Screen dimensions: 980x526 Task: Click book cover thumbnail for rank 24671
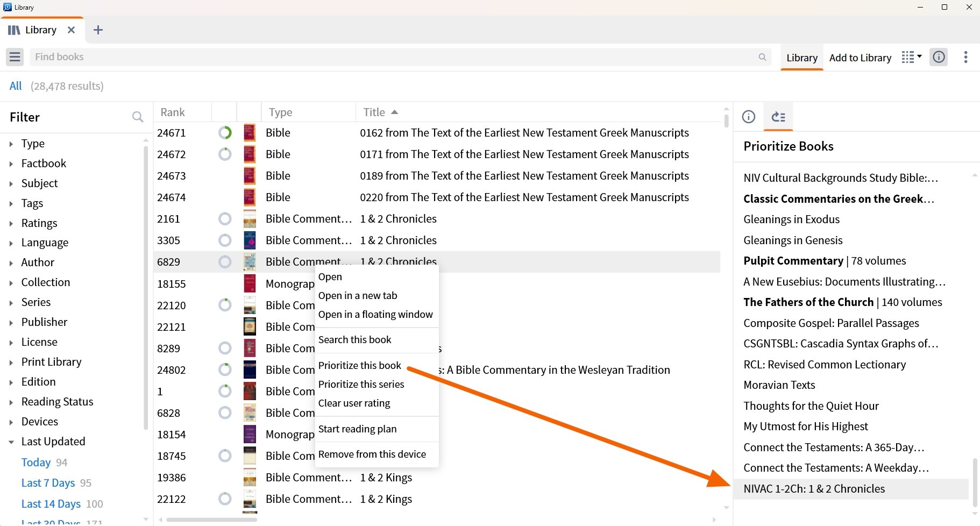[250, 132]
